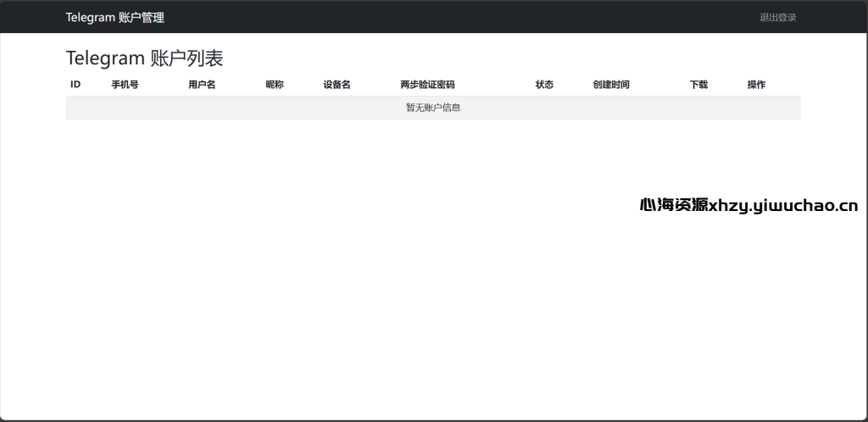This screenshot has width=868, height=422.
Task: Select the ID column header
Action: 75,85
